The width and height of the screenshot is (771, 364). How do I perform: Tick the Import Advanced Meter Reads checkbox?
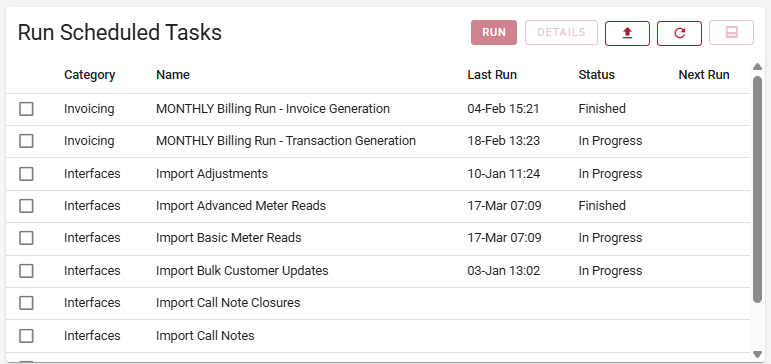point(26,206)
